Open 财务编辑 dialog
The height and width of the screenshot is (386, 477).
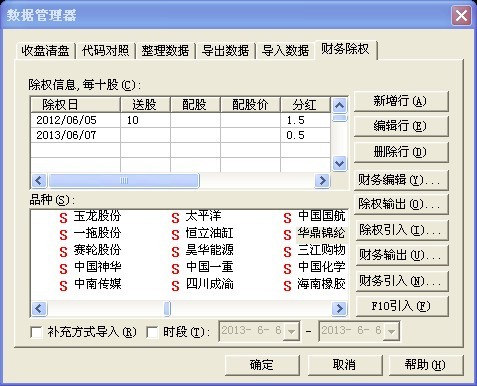click(x=401, y=180)
